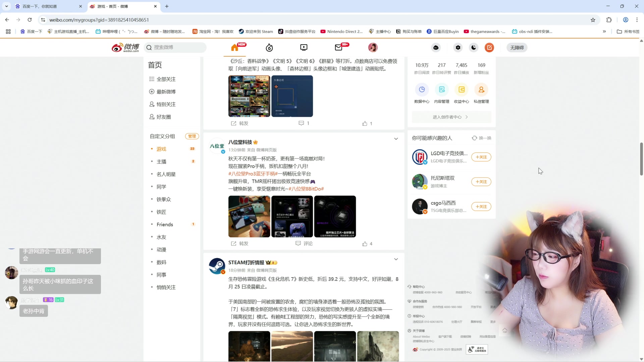The height and width of the screenshot is (362, 644).
Task: Open first thumbnail of 八位堂 post
Action: [x=249, y=217]
